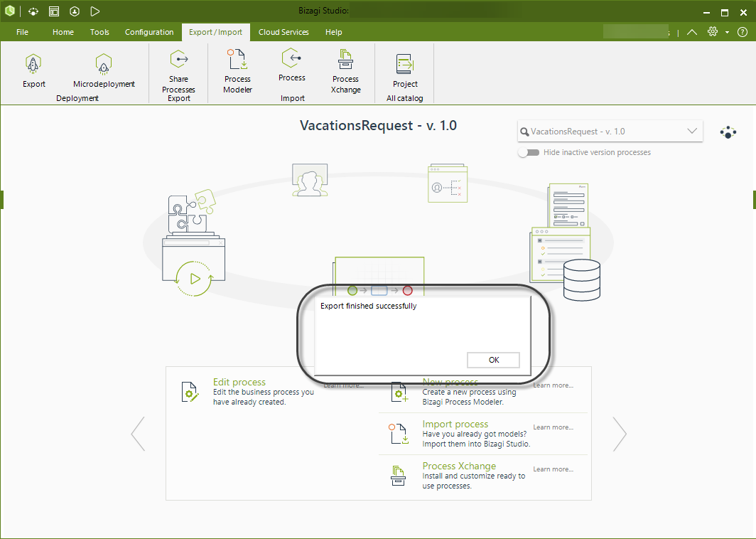
Task: Go to next wizard step arrow
Action: click(620, 433)
